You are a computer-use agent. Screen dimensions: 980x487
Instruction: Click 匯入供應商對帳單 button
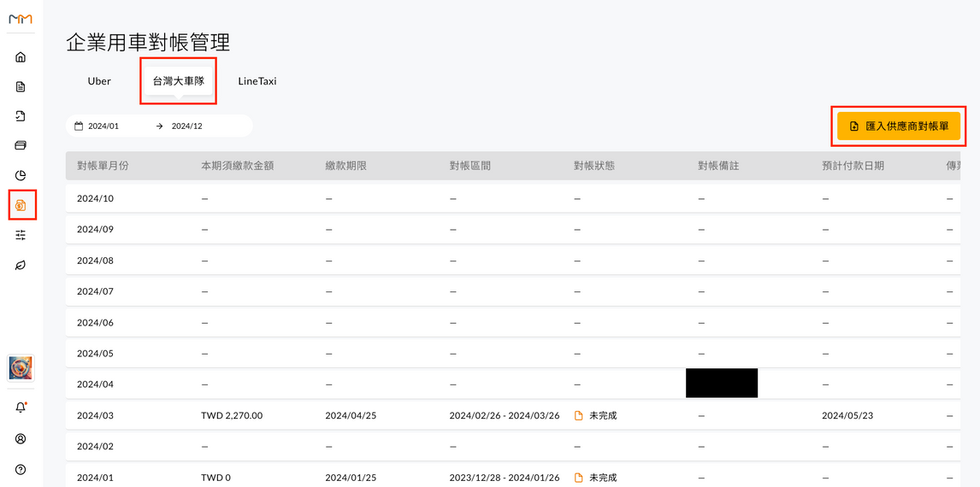point(899,126)
